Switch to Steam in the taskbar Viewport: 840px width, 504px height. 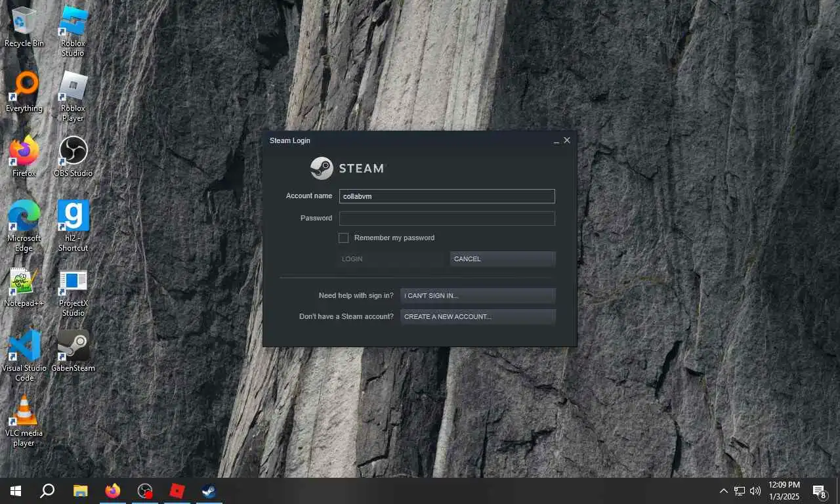click(209, 491)
